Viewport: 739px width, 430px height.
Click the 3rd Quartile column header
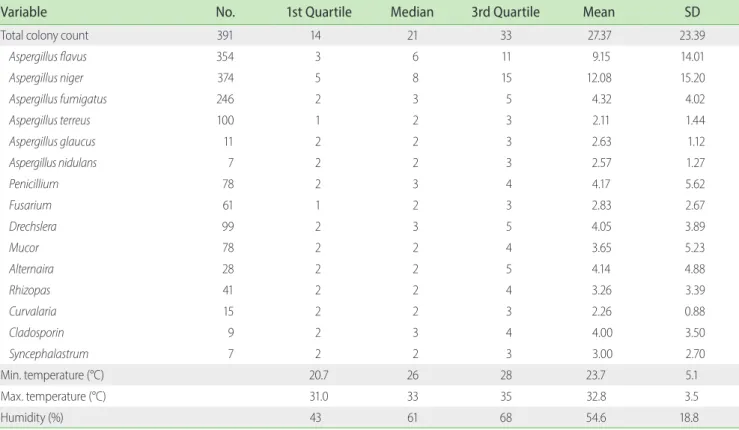(x=505, y=12)
